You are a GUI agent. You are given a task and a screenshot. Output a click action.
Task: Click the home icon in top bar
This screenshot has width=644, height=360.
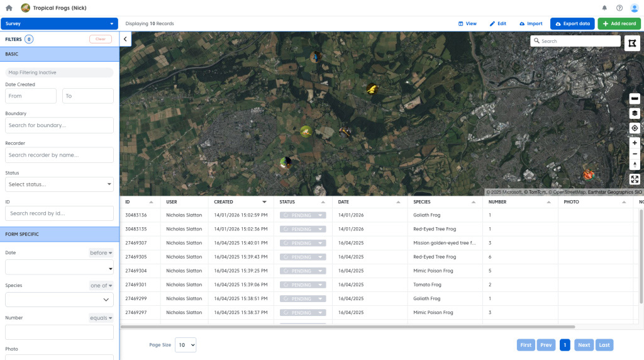[x=9, y=8]
